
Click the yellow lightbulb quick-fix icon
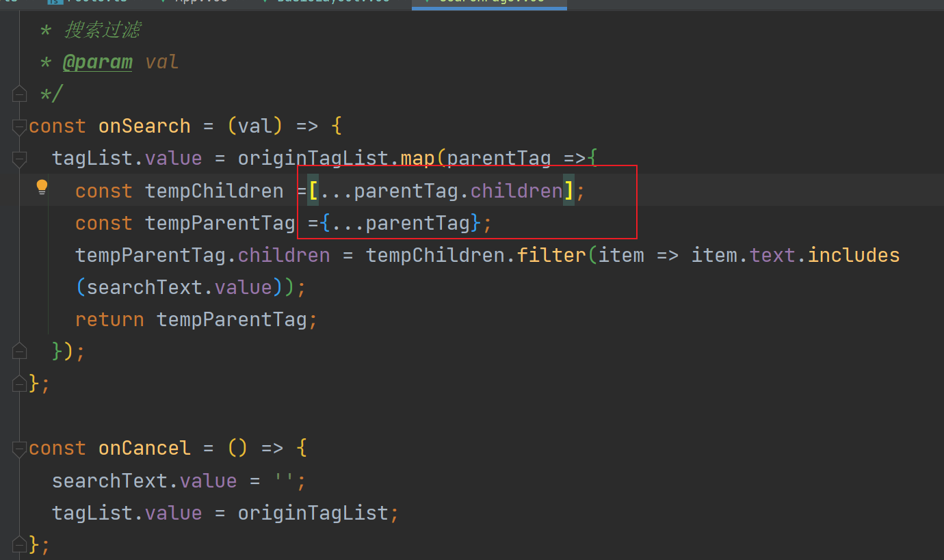[x=42, y=187]
